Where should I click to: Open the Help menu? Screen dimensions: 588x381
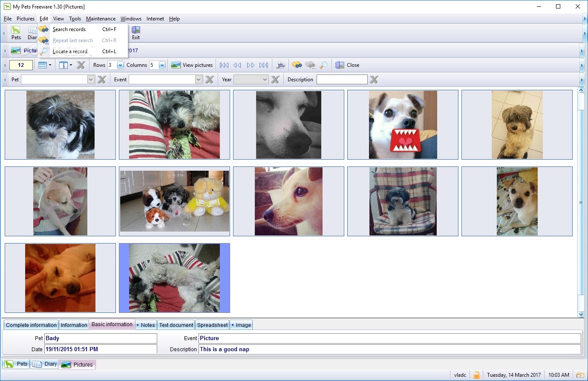coord(174,19)
